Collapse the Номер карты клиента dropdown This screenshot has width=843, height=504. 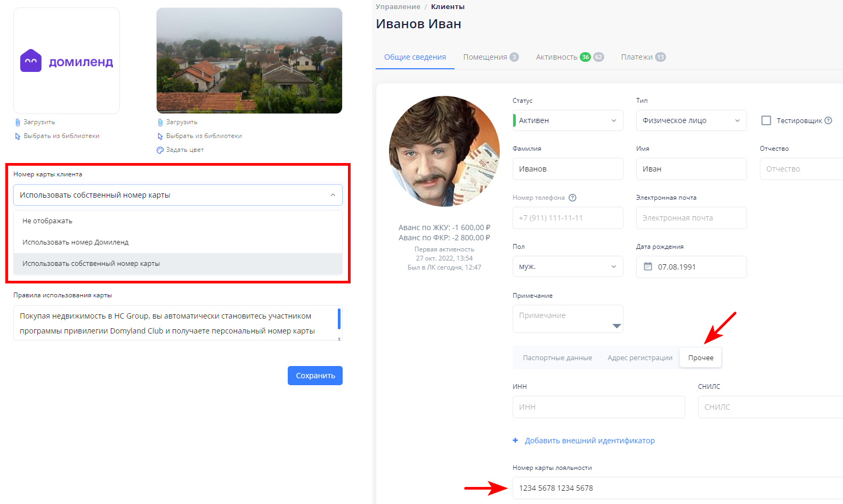(x=177, y=195)
